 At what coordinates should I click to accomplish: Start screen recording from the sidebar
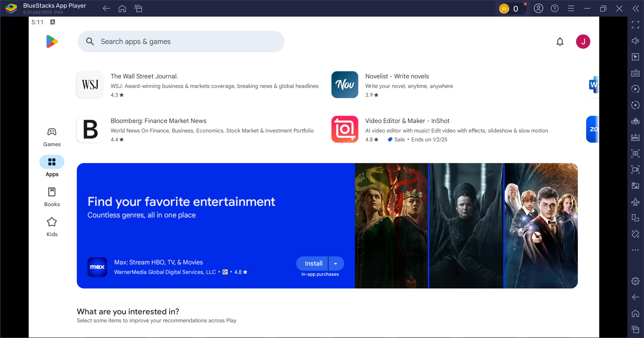(635, 170)
